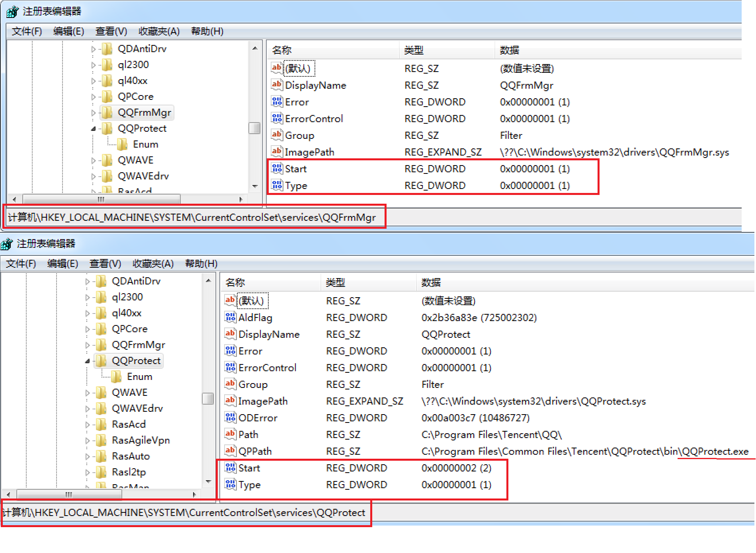Viewport: 756px width, 553px height.
Task: Click Start DWORD icon in top window
Action: coord(277,168)
